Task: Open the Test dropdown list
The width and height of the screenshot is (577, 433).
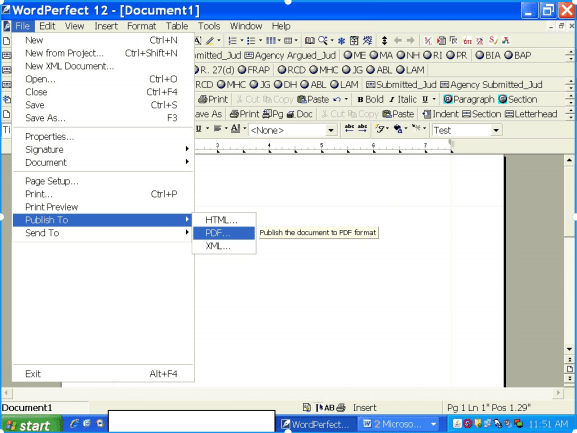Action: pyautogui.click(x=496, y=130)
